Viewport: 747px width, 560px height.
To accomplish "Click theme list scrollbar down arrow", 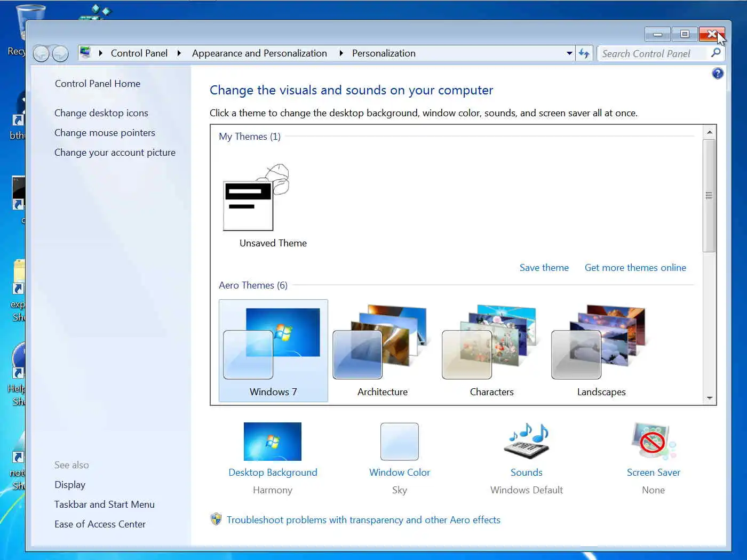I will coord(709,398).
